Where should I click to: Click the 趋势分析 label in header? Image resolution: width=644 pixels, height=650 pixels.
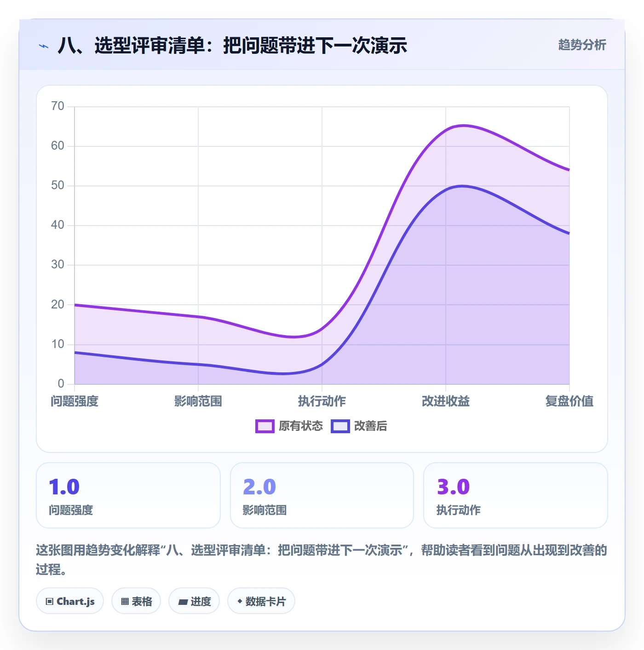click(x=582, y=45)
